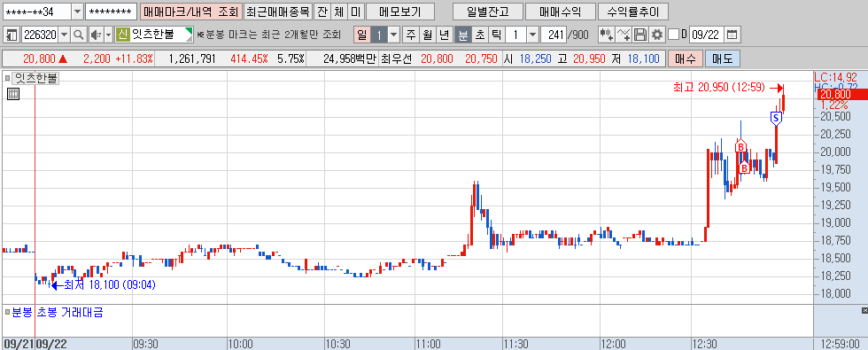Toggle the 미 filter button
Viewport: 868px width, 350px height.
pyautogui.click(x=356, y=12)
